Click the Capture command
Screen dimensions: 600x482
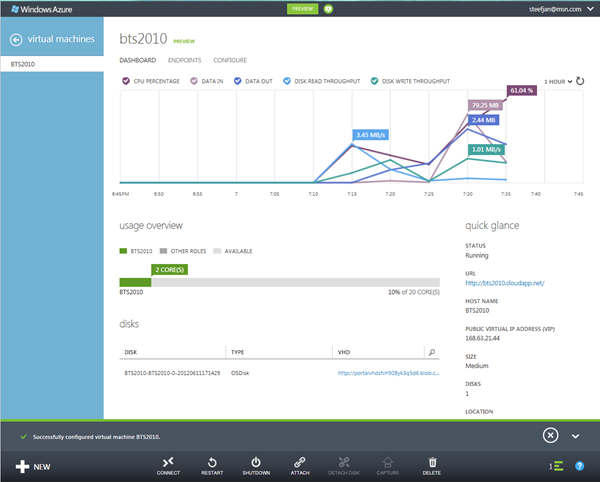pyautogui.click(x=388, y=466)
